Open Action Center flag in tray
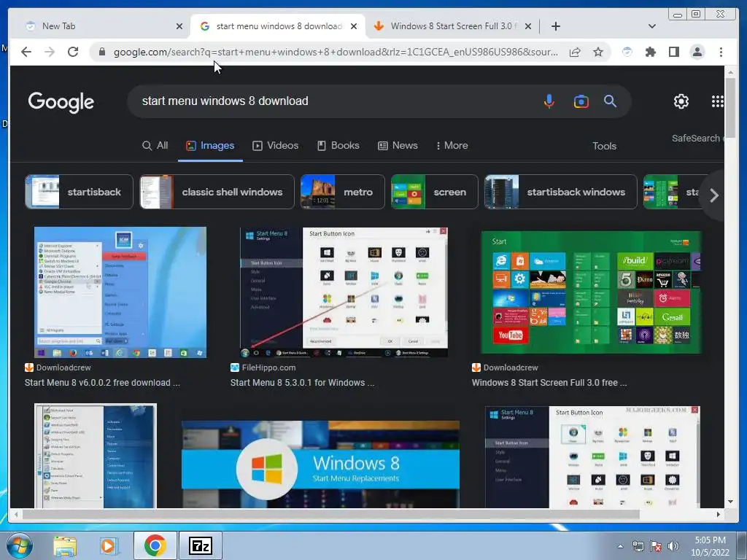 click(x=656, y=546)
